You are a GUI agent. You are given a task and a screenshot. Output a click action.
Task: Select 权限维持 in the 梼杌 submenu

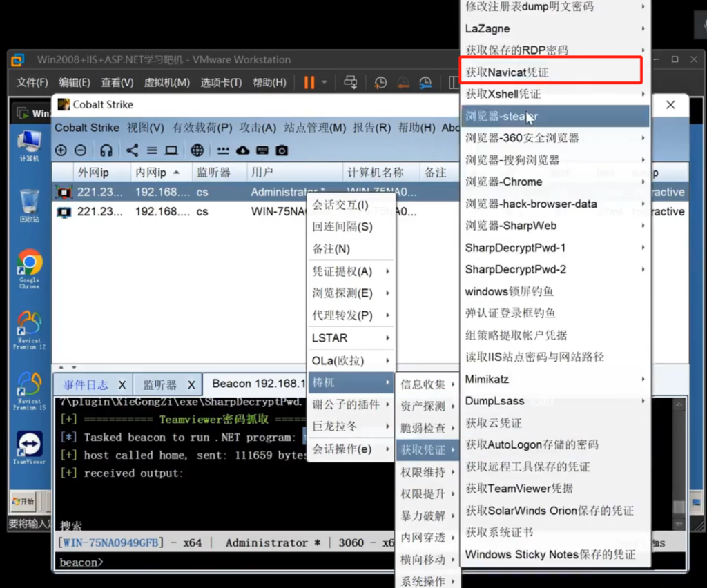(427, 472)
